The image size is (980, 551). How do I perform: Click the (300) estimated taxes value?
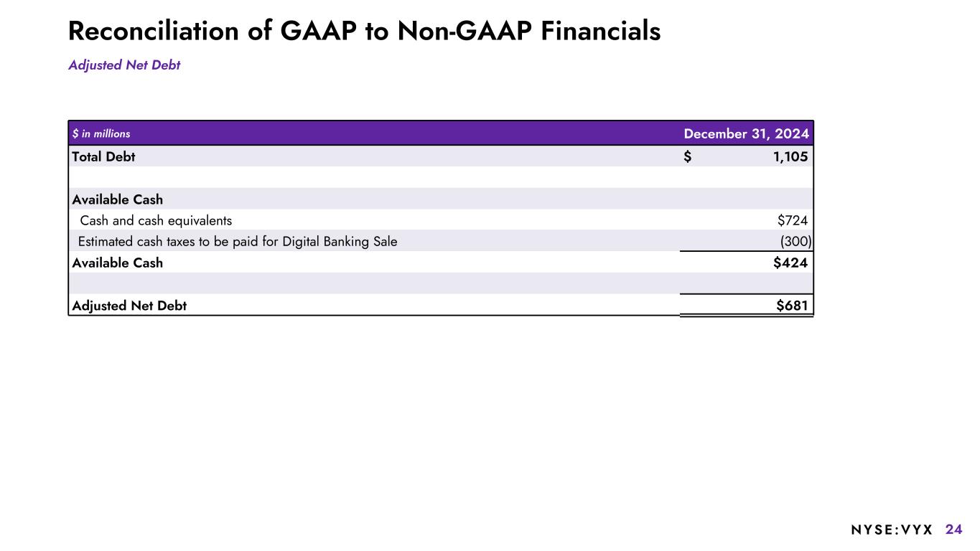795,242
